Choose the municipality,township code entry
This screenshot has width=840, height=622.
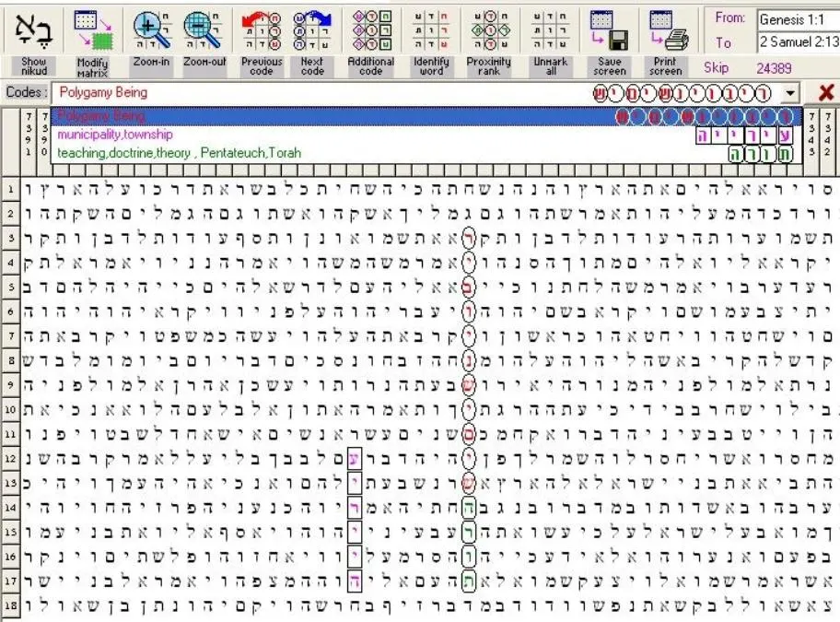pos(426,135)
